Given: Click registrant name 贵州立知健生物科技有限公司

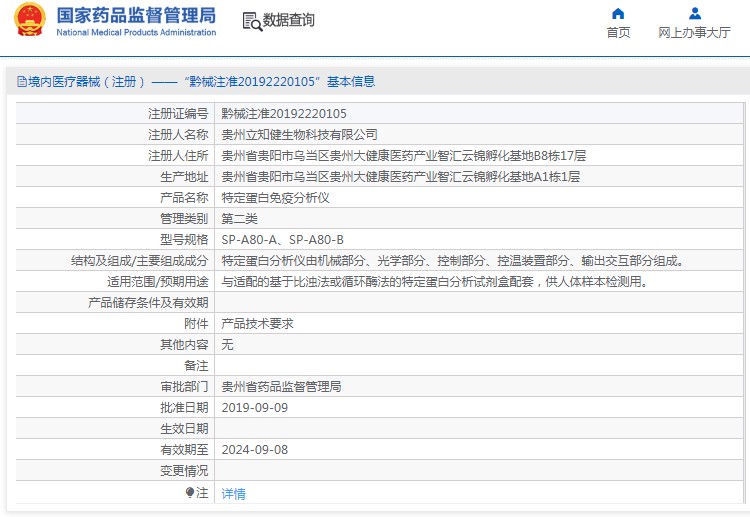Looking at the screenshot, I should point(299,135).
